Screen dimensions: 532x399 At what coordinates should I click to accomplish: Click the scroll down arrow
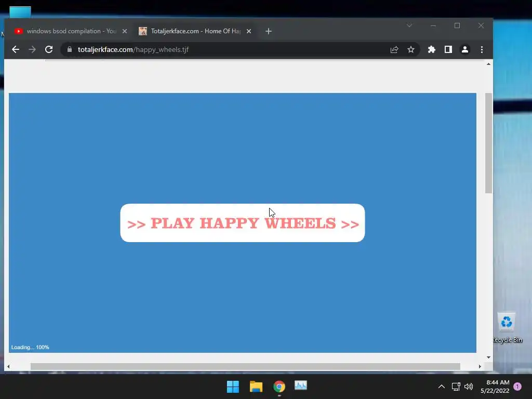[488, 357]
